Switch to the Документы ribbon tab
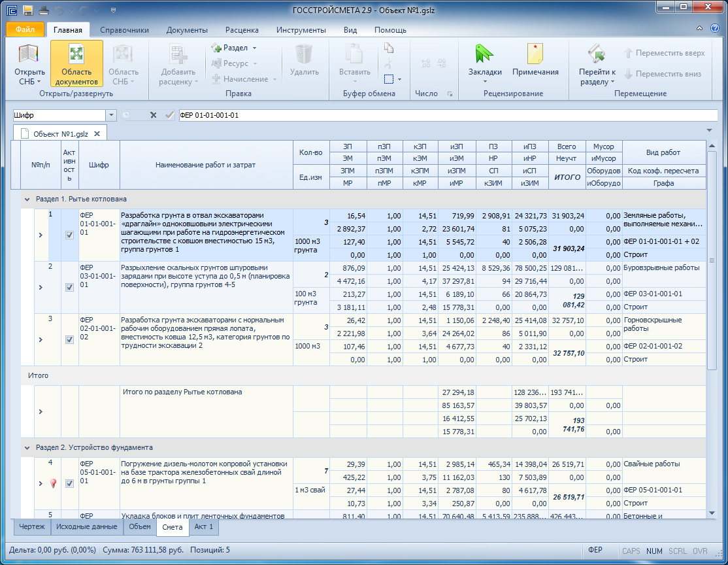Viewport: 728px width, 565px height. pyautogui.click(x=187, y=29)
